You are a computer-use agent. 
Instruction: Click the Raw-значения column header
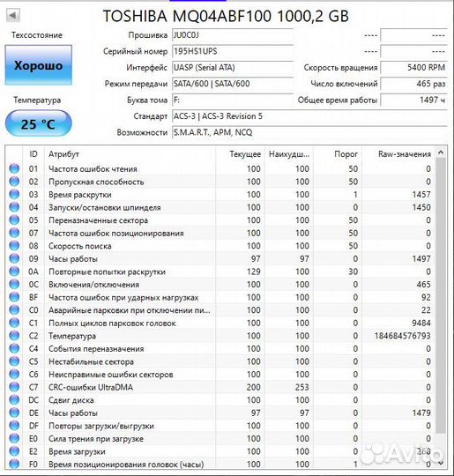(x=398, y=154)
